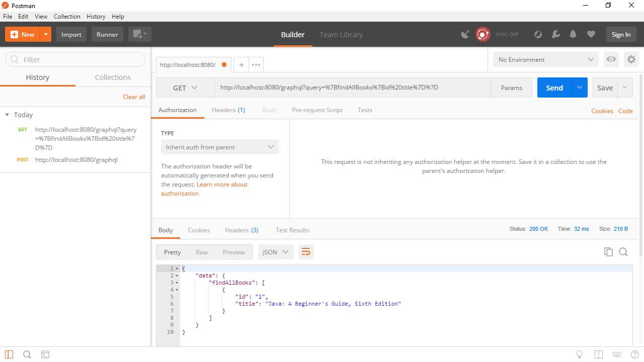
Task: Show notifications bell icon
Action: [x=573, y=34]
